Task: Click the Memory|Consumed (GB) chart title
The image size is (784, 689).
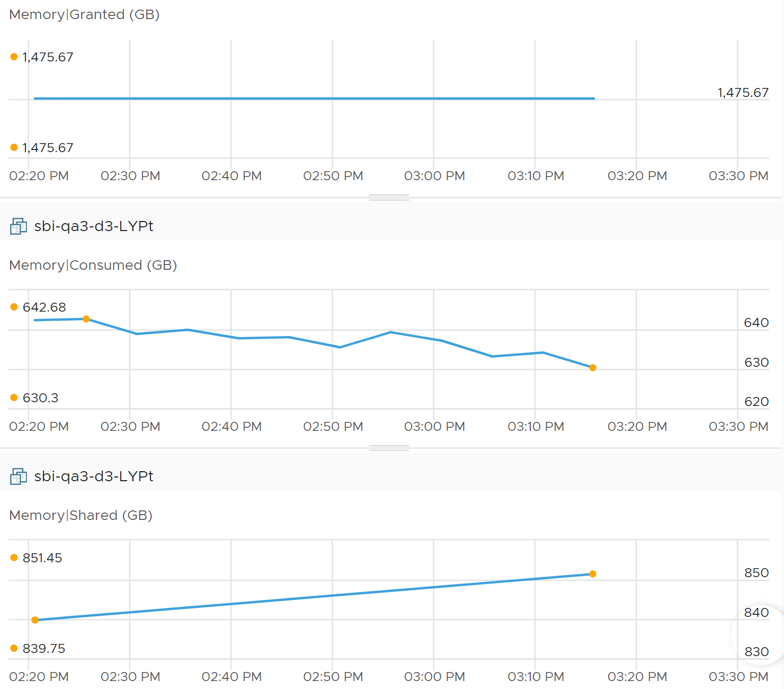Action: [93, 265]
